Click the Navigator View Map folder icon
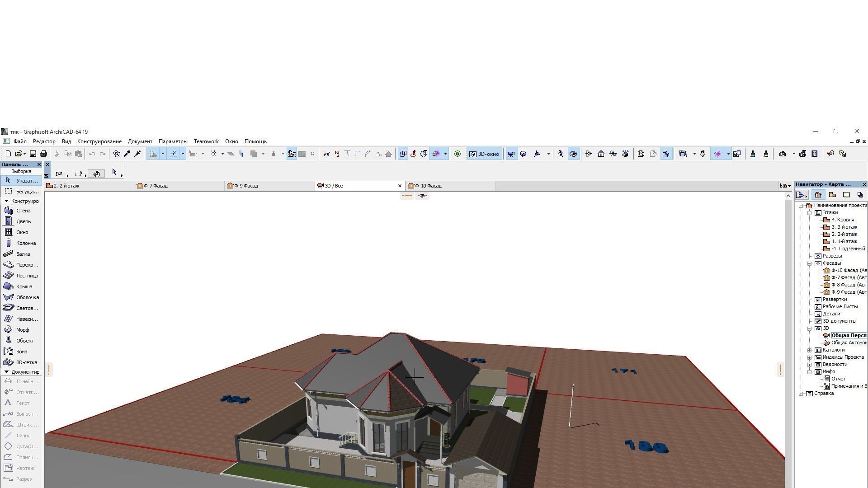868x488 pixels. click(832, 195)
